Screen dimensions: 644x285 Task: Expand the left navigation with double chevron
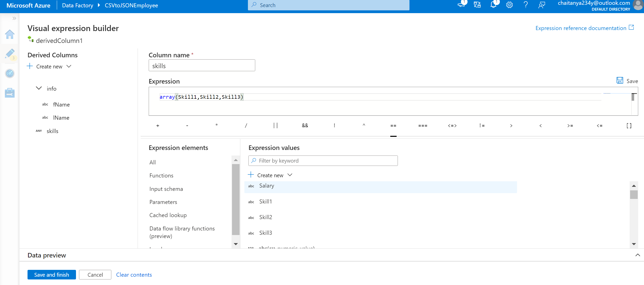(x=14, y=18)
